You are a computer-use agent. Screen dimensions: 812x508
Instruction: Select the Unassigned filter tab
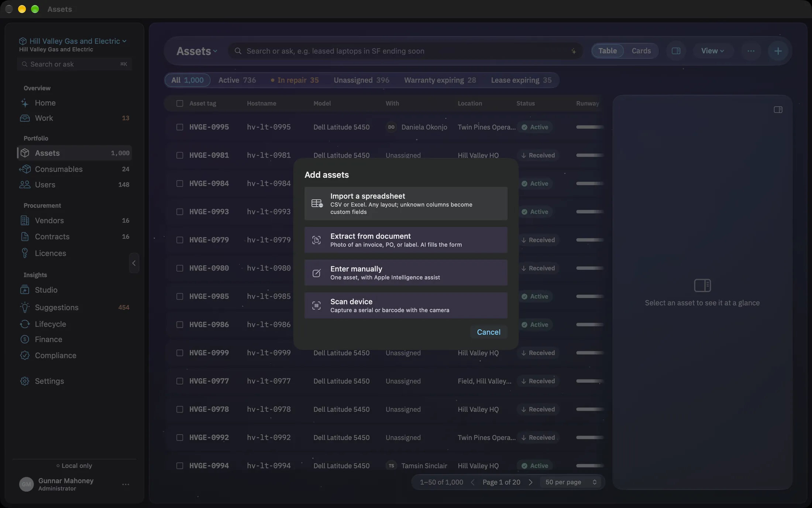361,80
